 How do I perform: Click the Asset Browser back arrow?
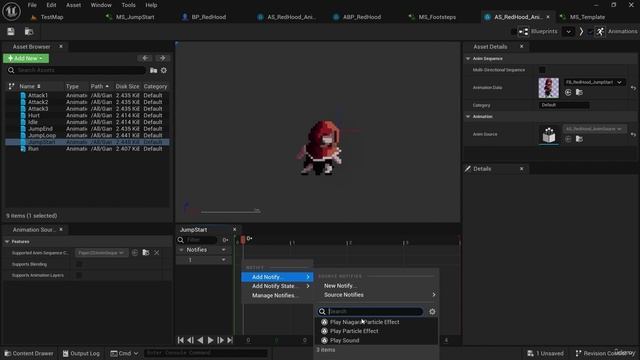click(x=145, y=58)
